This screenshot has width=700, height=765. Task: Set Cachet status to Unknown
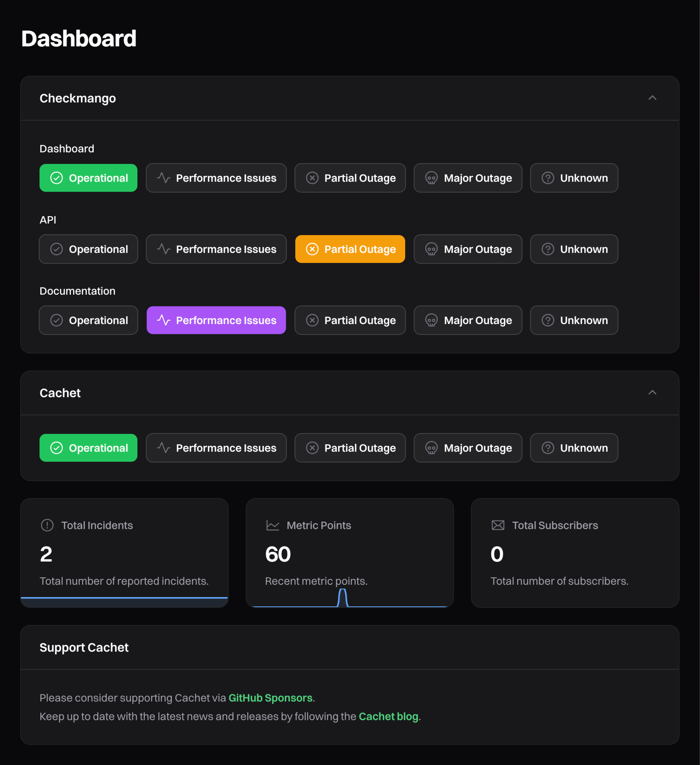[x=574, y=448]
